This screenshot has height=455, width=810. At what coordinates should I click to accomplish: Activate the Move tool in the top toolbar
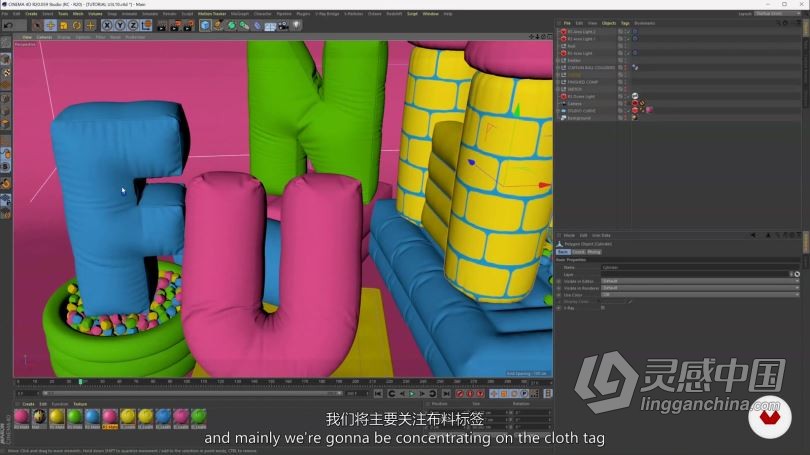pos(51,25)
